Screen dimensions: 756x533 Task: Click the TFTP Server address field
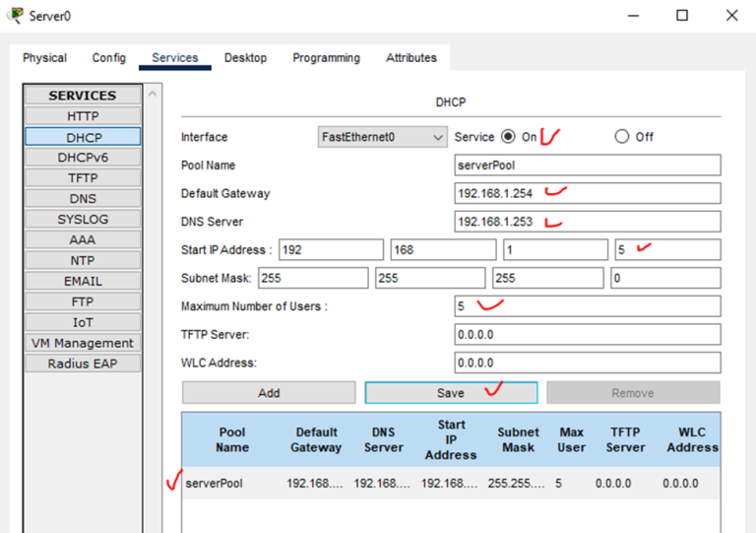pos(588,334)
